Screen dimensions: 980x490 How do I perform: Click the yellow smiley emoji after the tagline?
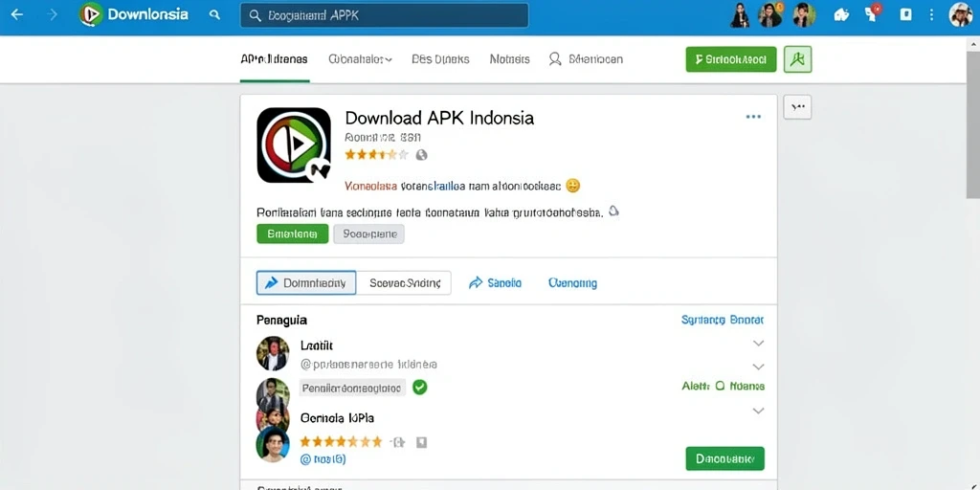click(572, 186)
